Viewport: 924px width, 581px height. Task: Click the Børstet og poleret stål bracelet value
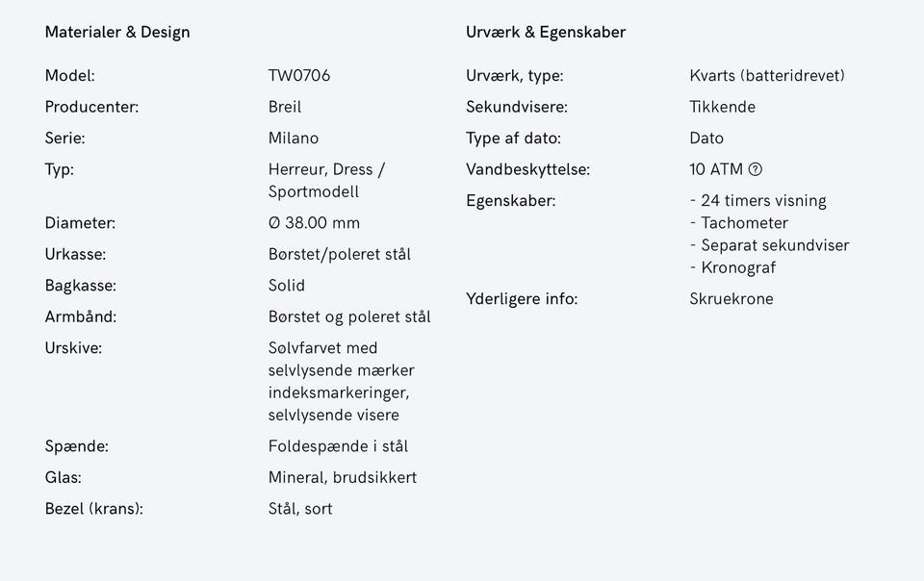(349, 317)
